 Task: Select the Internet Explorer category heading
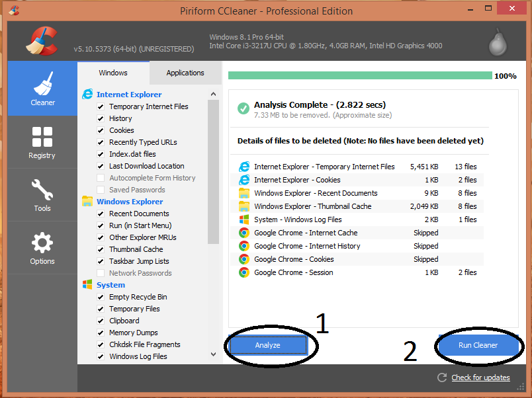(129, 95)
